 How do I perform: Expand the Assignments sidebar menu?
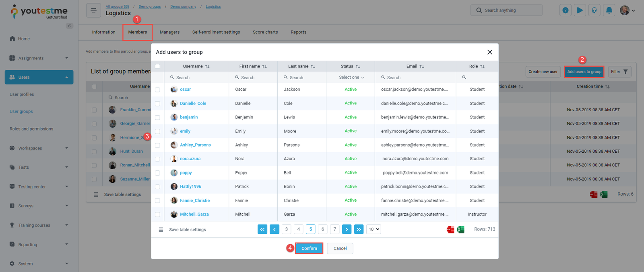pos(39,58)
